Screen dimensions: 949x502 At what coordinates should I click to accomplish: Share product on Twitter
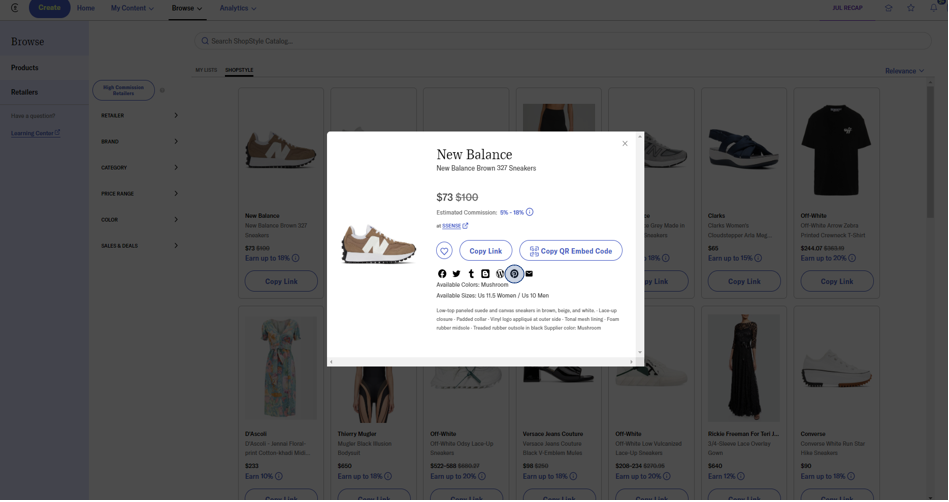click(456, 274)
